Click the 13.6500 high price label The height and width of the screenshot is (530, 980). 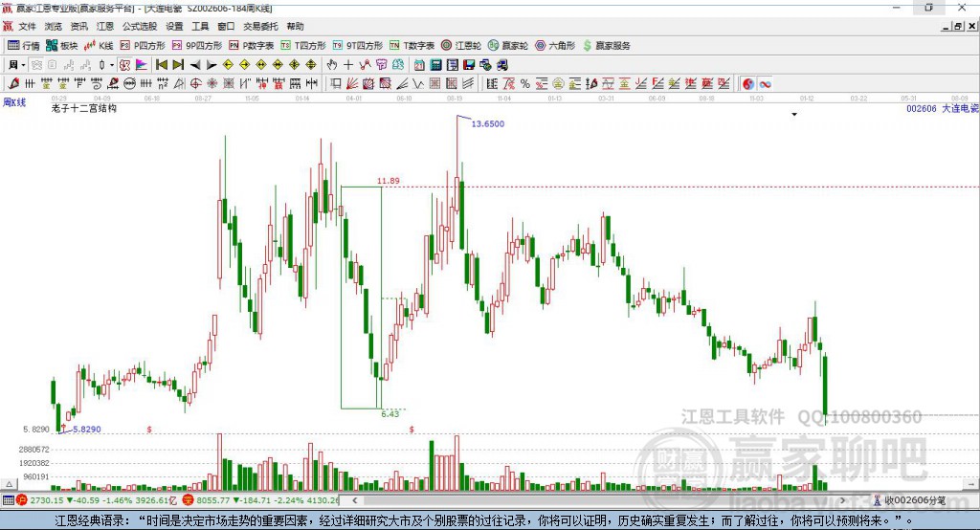tap(487, 123)
